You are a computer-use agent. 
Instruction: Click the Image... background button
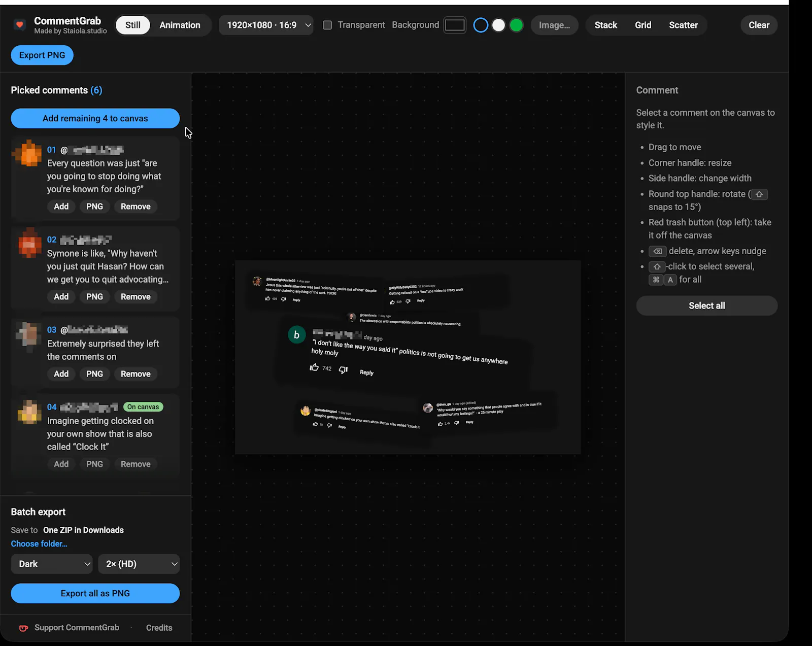554,25
